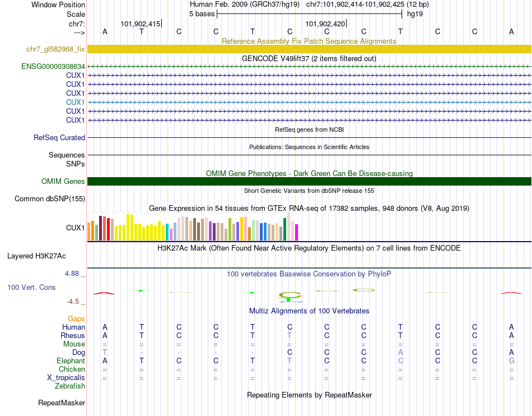The image size is (532, 416).
Task: Click the RepeatMasker track label
Action: [x=62, y=403]
